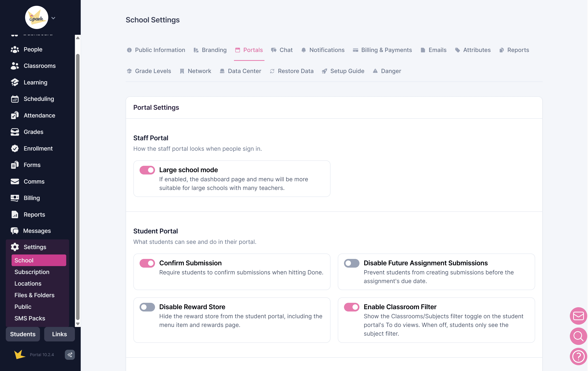Click the sidebar scroll down arrow
Viewport: 588px width, 371px height.
coord(78,324)
